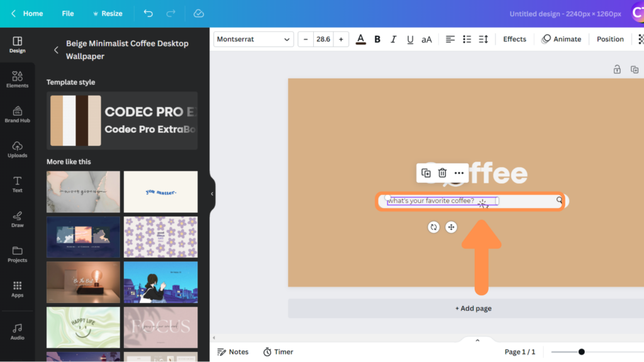This screenshot has height=362, width=644.
Task: Click 'what's your favorite coffee?' text
Action: [431, 200]
